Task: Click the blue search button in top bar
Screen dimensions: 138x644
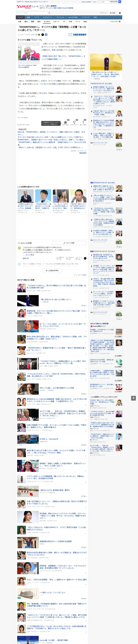Action: (120, 2)
